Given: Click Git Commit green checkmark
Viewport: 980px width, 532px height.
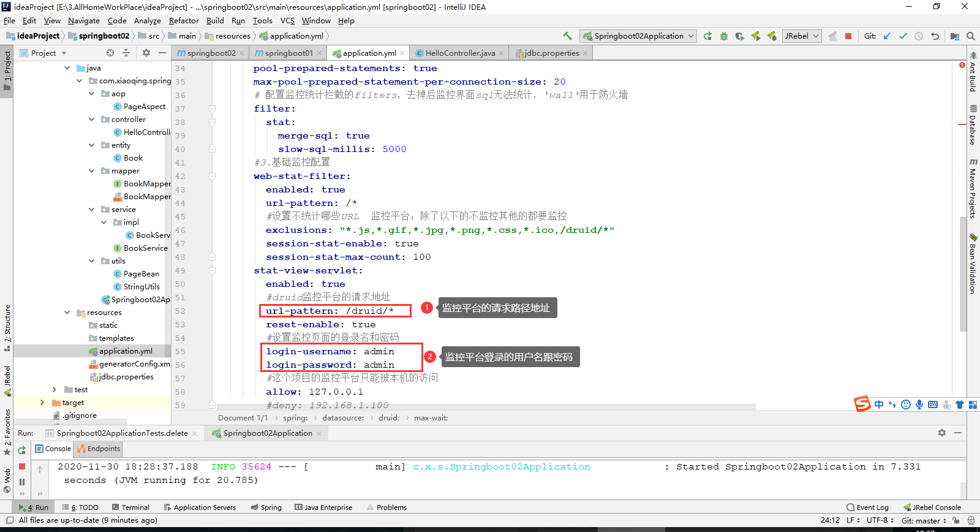Looking at the screenshot, I should coord(903,36).
